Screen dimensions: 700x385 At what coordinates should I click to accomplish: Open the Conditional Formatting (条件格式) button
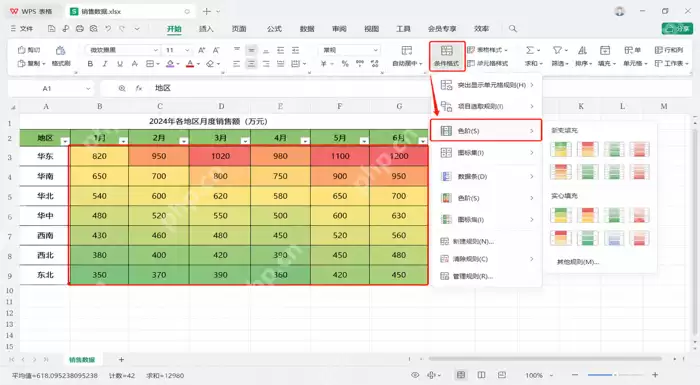(x=447, y=56)
